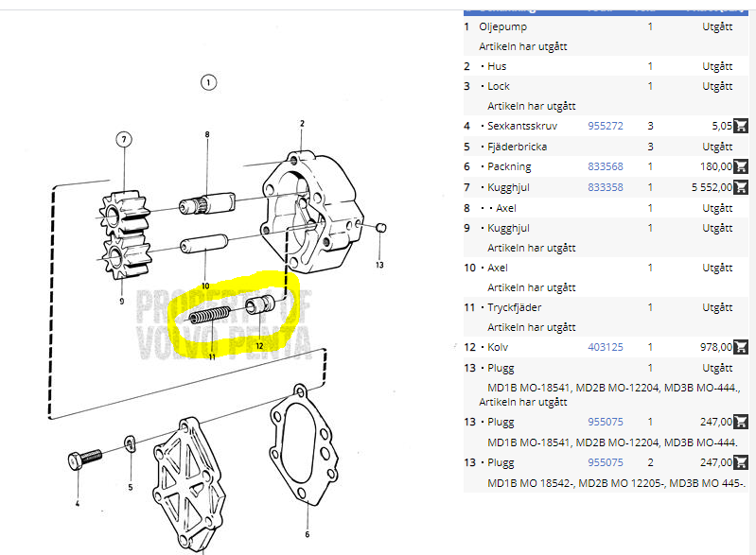
Task: Click the Tryckfjäder part name
Action: coord(514,308)
